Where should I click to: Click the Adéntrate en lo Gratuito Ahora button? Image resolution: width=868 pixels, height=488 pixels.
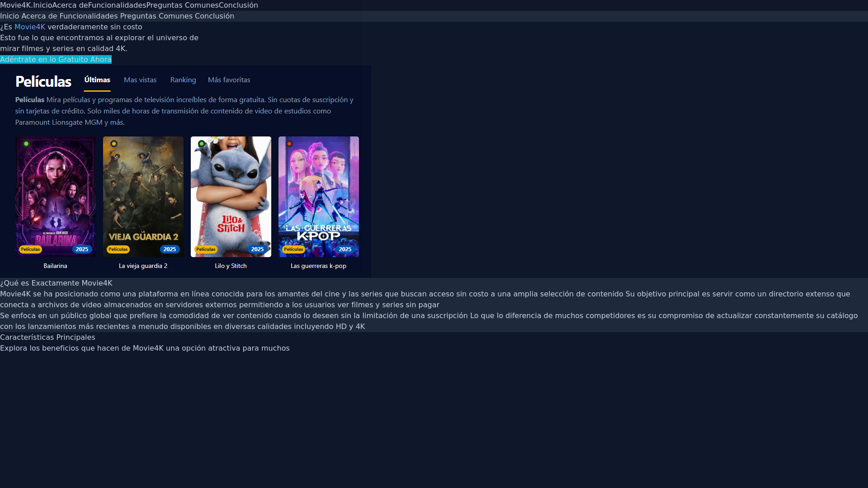[x=56, y=60]
